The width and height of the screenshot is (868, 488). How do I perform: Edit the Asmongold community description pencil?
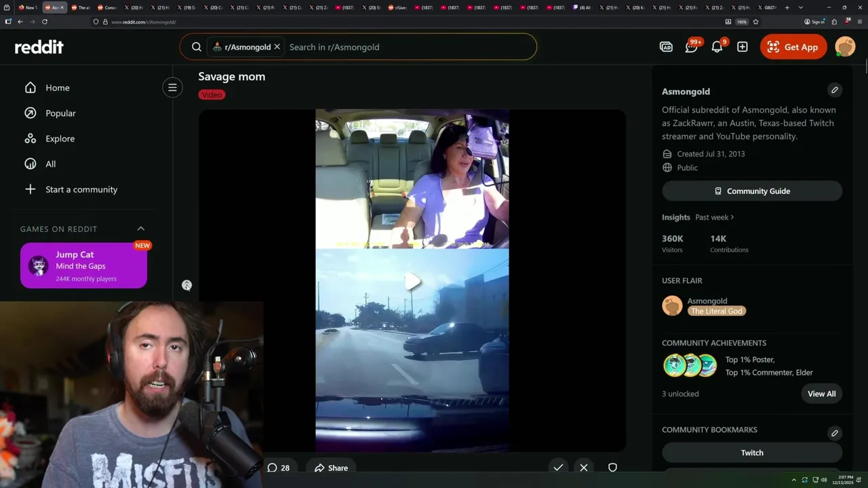(x=835, y=90)
